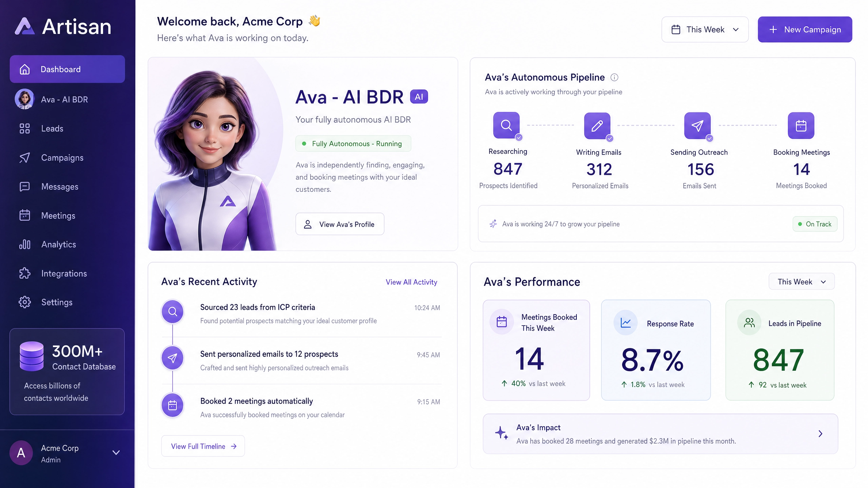The height and width of the screenshot is (488, 868).
Task: Click the Fully Autonomous - Running status
Action: point(353,144)
